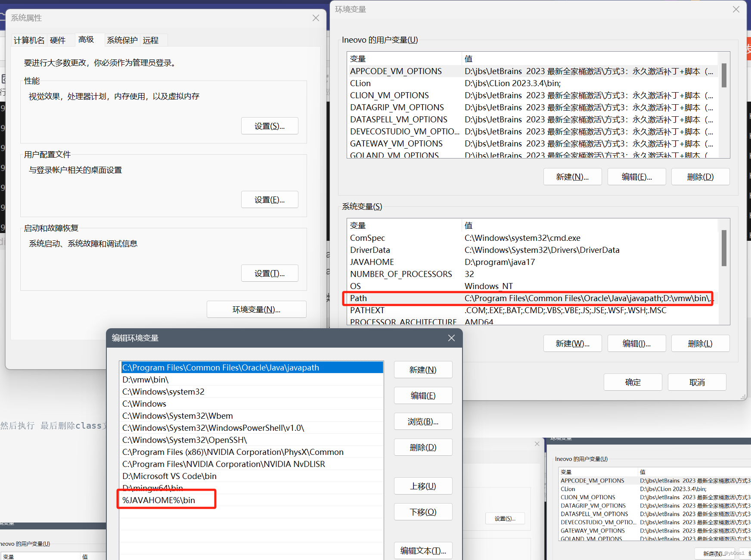Image resolution: width=751 pixels, height=560 pixels.
Task: Select the OpenSSH path entry
Action: tap(252, 440)
